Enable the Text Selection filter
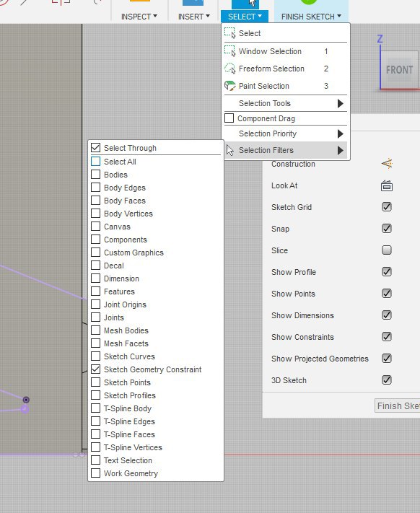 (x=95, y=460)
